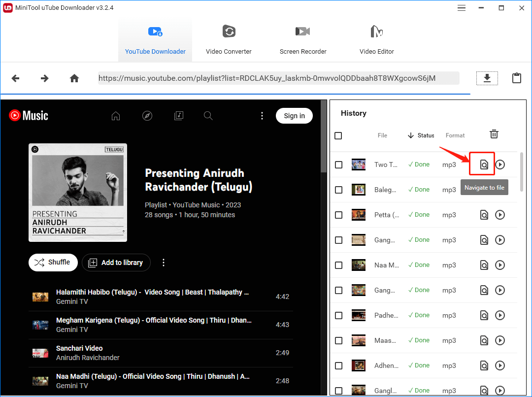Switch to the Video Editor tab
532x397 pixels.
click(377, 39)
